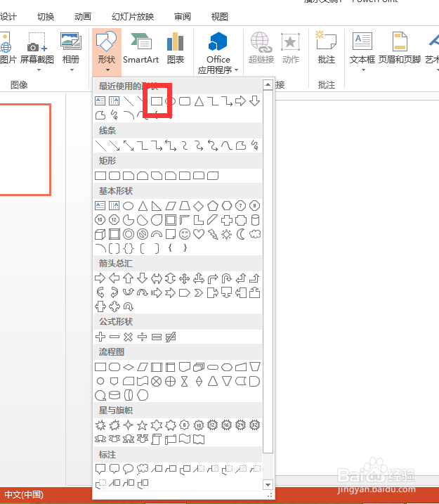Image resolution: width=439 pixels, height=504 pixels.
Task: Select rectangle in 矩形 section
Action: pos(100,176)
